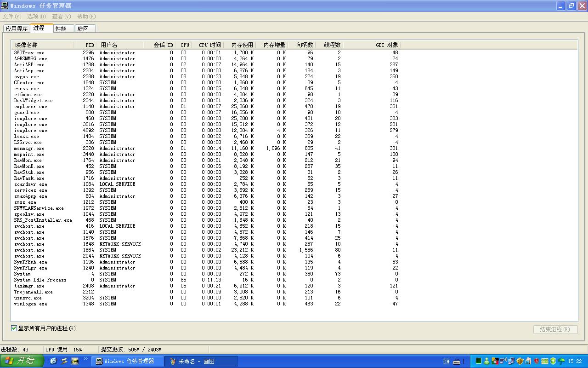Launch the blue quick launch icon beside Start
Image resolution: width=588 pixels, height=368 pixels.
[53, 361]
